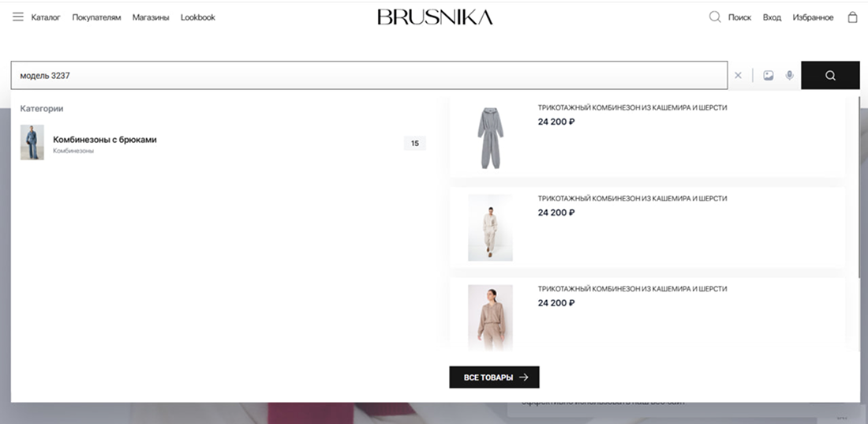Open the white jumpsuit model thumbnail
Screen dimensions: 868x424
click(x=490, y=227)
